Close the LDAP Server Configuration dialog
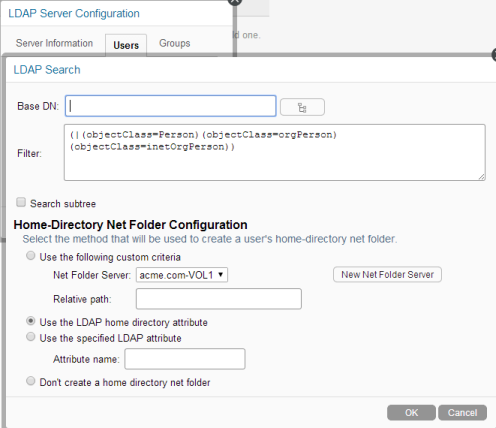496x428 pixels. [235, 1]
